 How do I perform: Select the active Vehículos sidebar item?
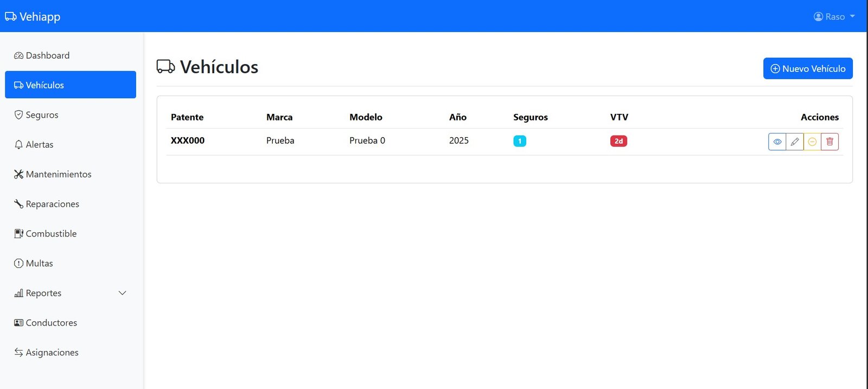tap(70, 85)
